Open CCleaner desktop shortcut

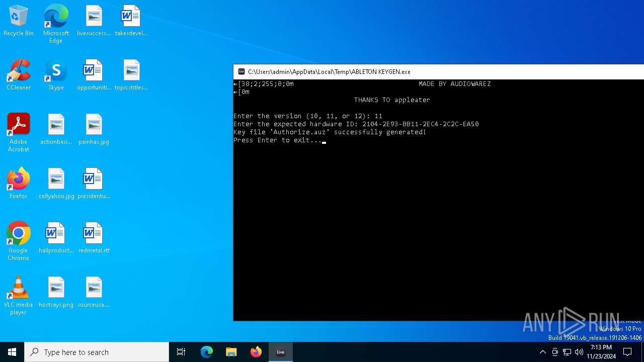tap(19, 75)
